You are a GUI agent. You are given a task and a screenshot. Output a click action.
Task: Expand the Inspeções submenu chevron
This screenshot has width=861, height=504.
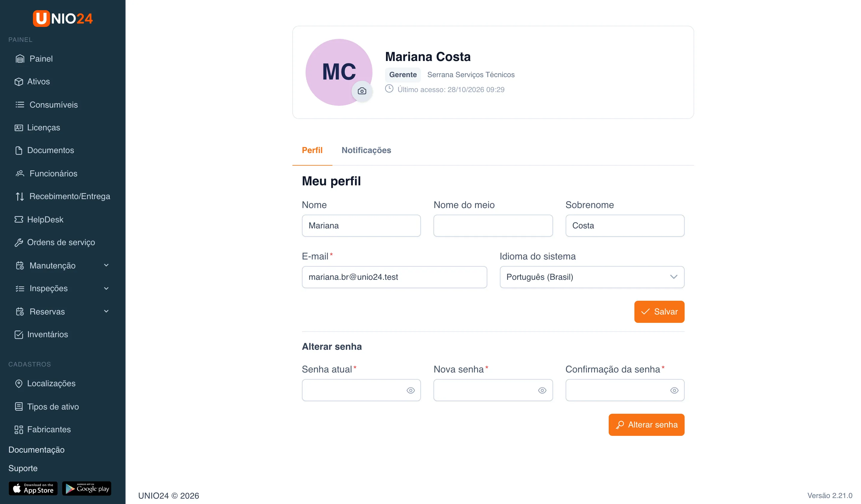106,288
